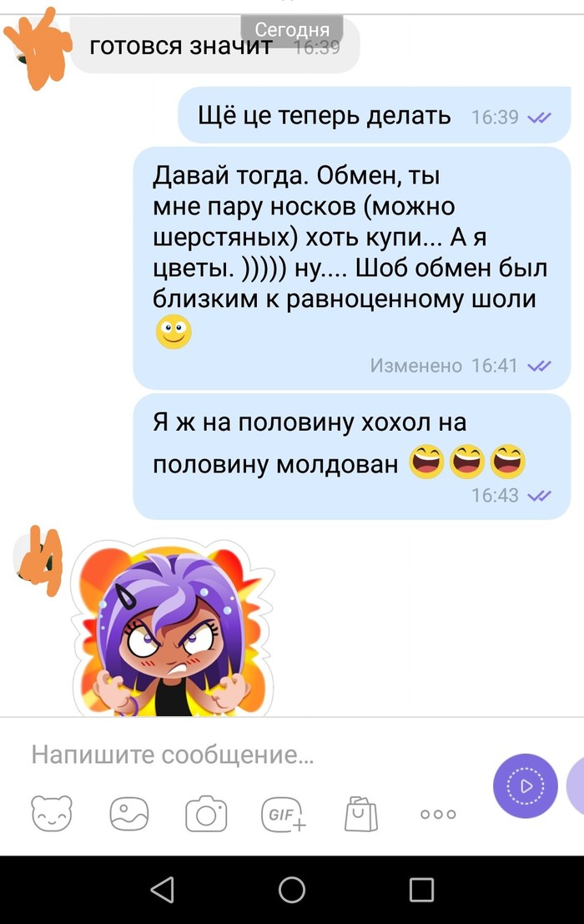Select the 'Щё це теперь делать' message
This screenshot has height=924, width=584.
pos(375,115)
